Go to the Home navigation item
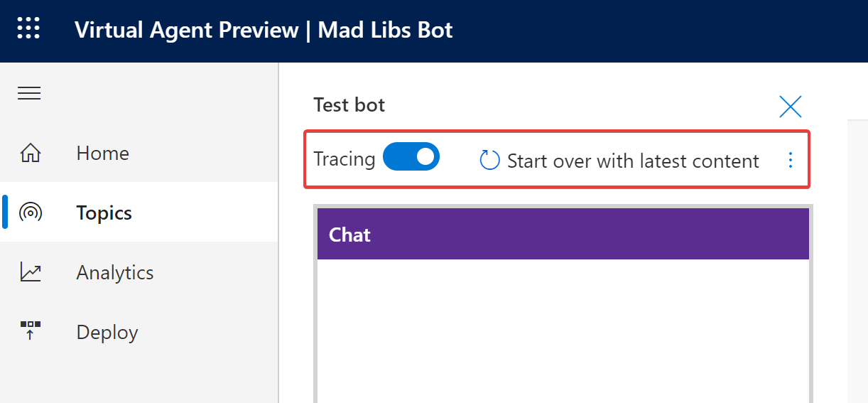Viewport: 868px width, 403px height. (x=103, y=154)
